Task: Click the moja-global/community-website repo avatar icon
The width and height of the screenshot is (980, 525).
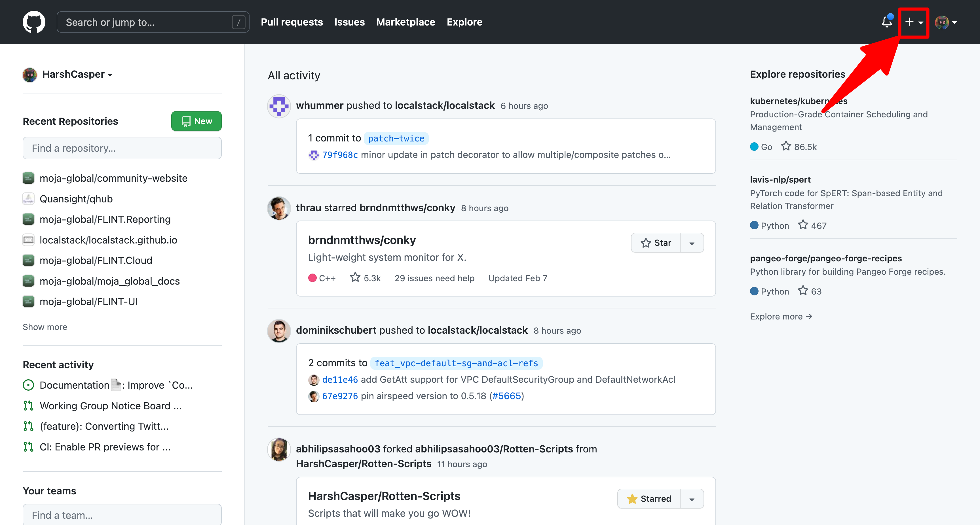Action: [29, 178]
